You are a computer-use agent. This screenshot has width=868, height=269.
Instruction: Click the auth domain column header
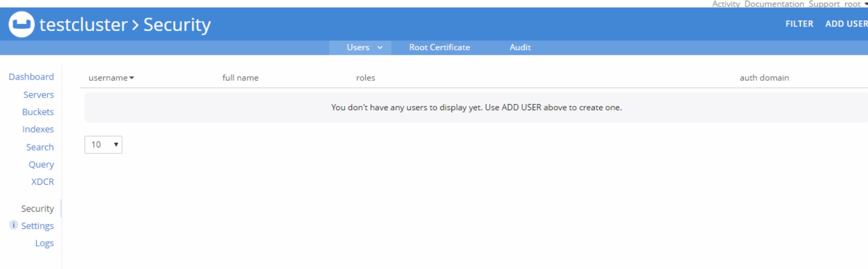[x=764, y=78]
